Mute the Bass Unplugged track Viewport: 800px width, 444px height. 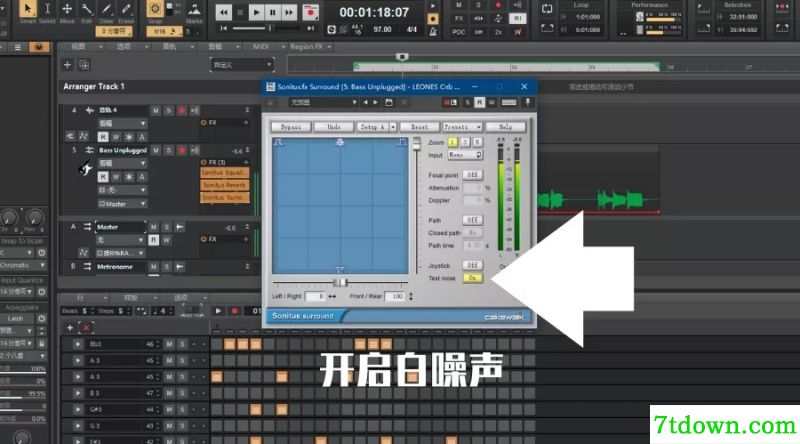156,150
